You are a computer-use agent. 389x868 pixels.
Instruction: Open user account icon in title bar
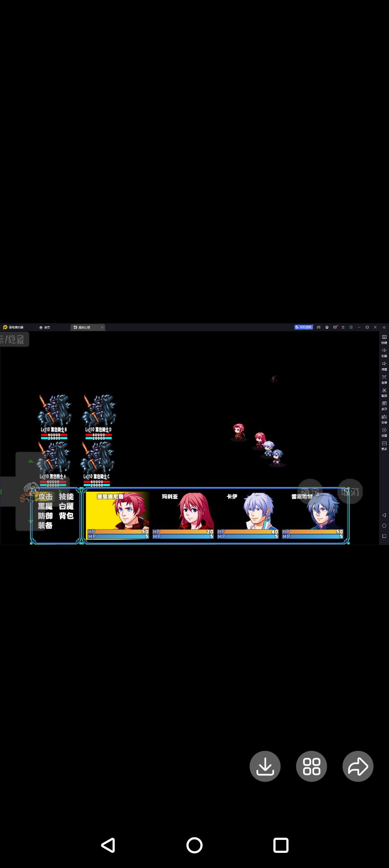327,327
